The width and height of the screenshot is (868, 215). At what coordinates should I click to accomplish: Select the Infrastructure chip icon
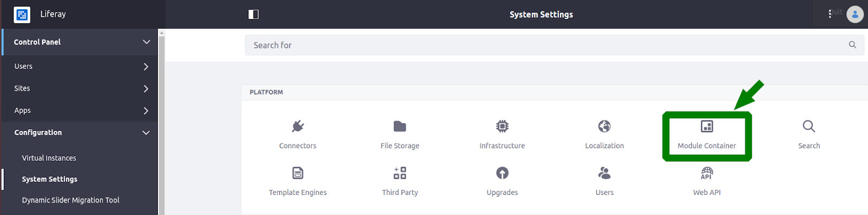tap(502, 127)
